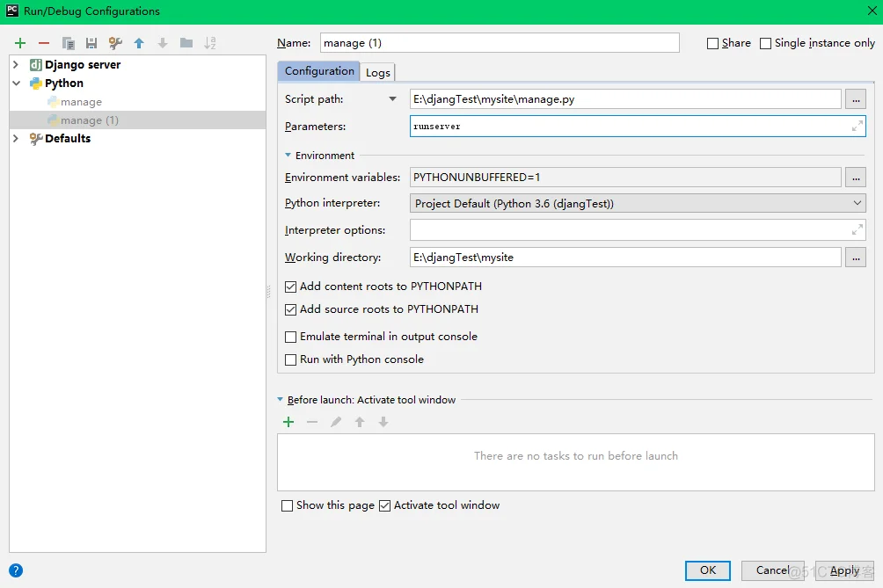Uncheck Activate tool window

pyautogui.click(x=384, y=506)
